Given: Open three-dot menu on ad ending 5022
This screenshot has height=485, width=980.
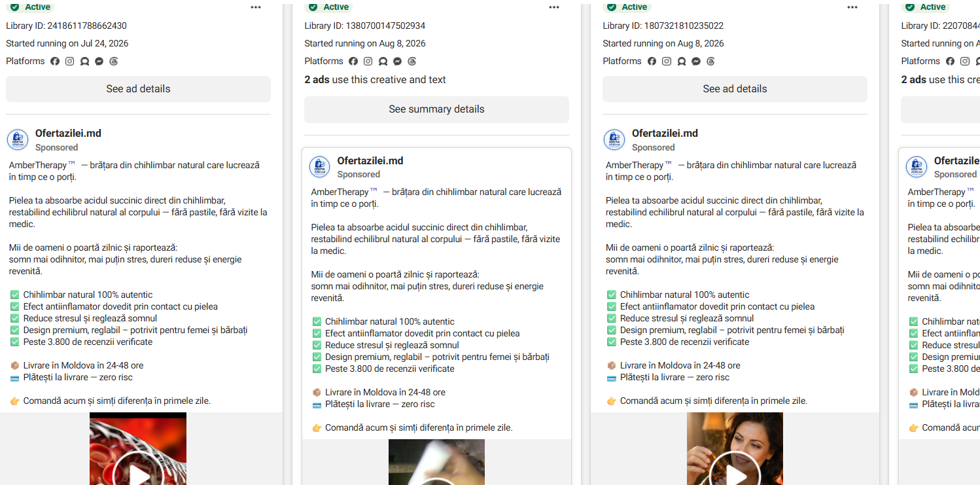Looking at the screenshot, I should (x=852, y=7).
